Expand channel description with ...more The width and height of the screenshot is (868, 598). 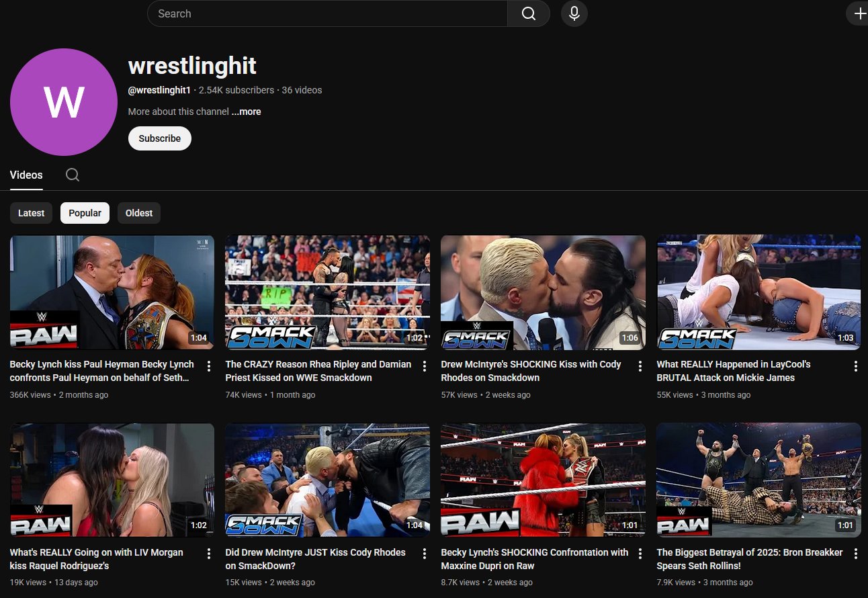pos(247,112)
